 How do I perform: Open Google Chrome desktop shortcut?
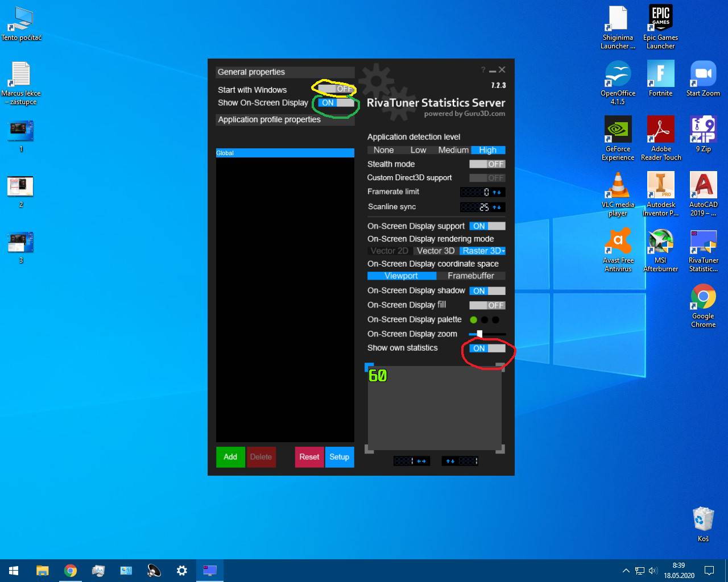click(x=703, y=306)
